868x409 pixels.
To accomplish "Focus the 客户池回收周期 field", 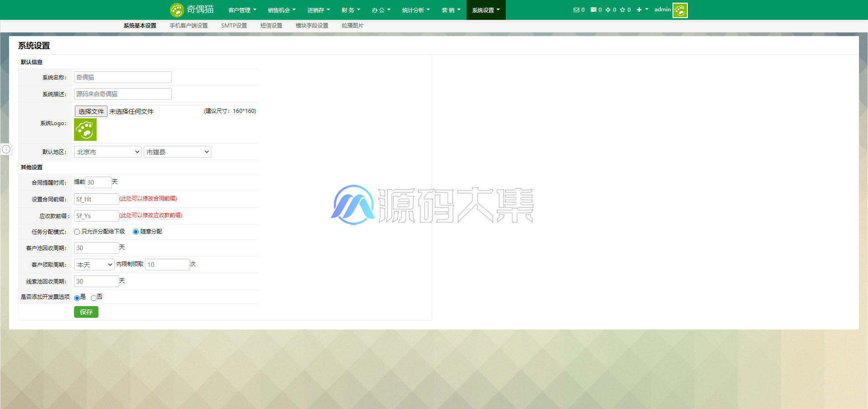I will coord(97,248).
